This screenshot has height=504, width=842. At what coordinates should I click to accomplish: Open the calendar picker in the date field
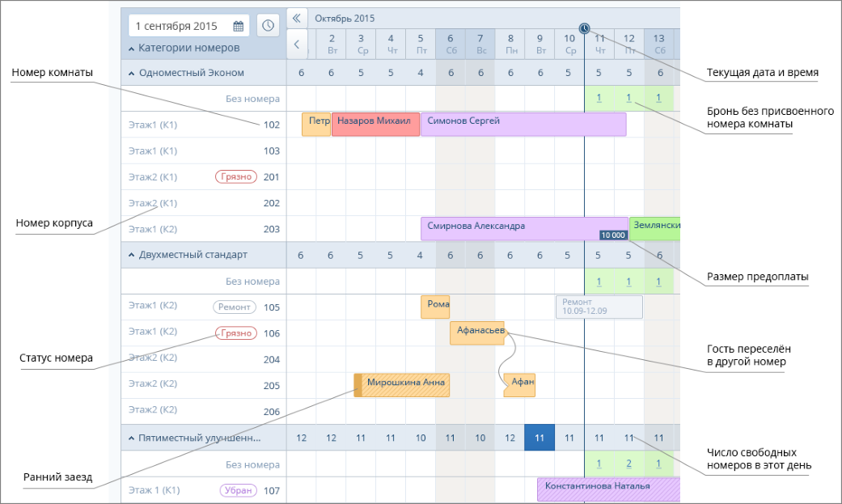[x=239, y=26]
